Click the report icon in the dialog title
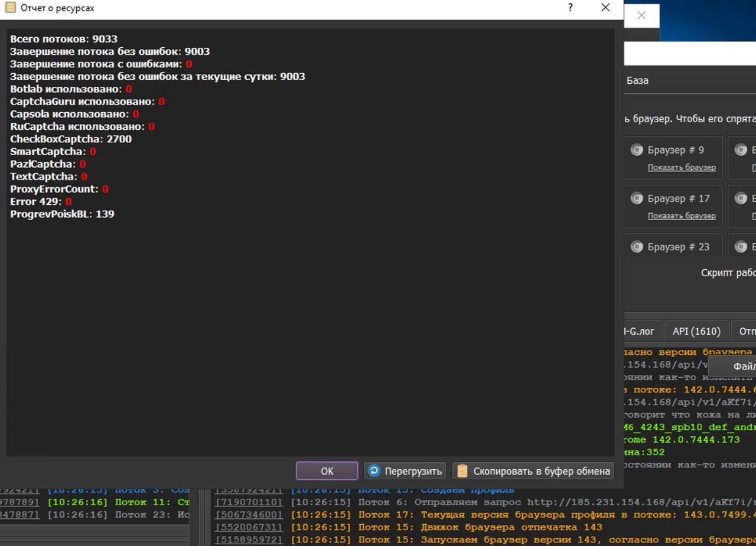Viewport: 756px width, 546px height. coord(9,8)
